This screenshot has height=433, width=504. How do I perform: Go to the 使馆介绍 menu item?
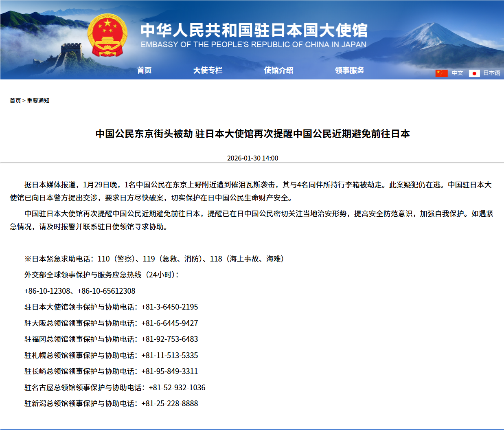coord(278,70)
